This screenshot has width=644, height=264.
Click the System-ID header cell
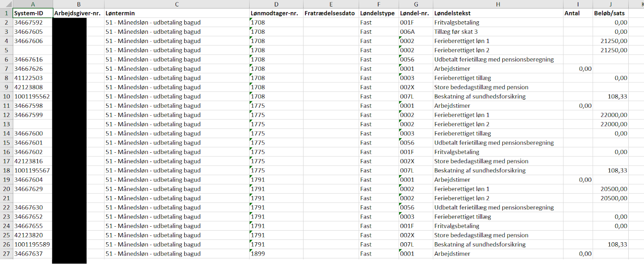[33, 13]
